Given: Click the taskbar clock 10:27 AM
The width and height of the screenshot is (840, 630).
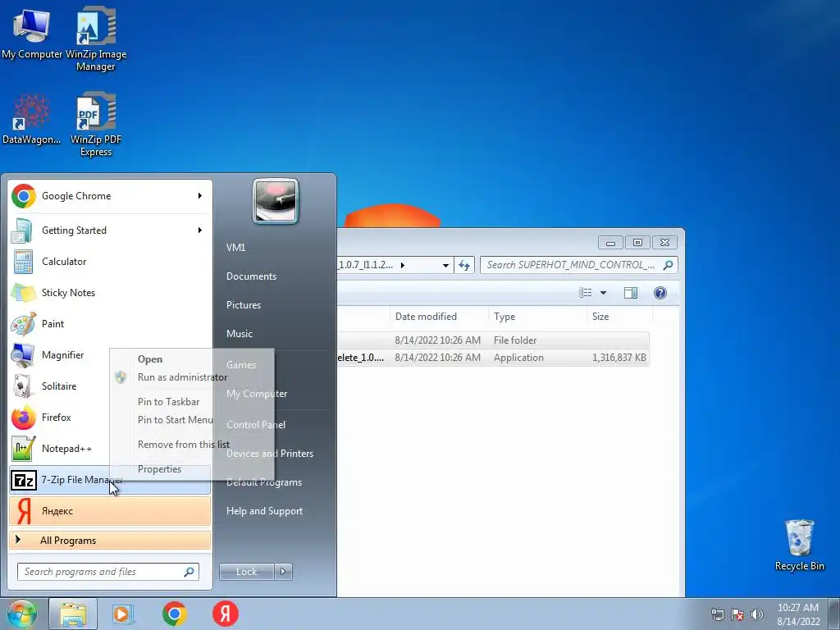Looking at the screenshot, I should tap(797, 614).
